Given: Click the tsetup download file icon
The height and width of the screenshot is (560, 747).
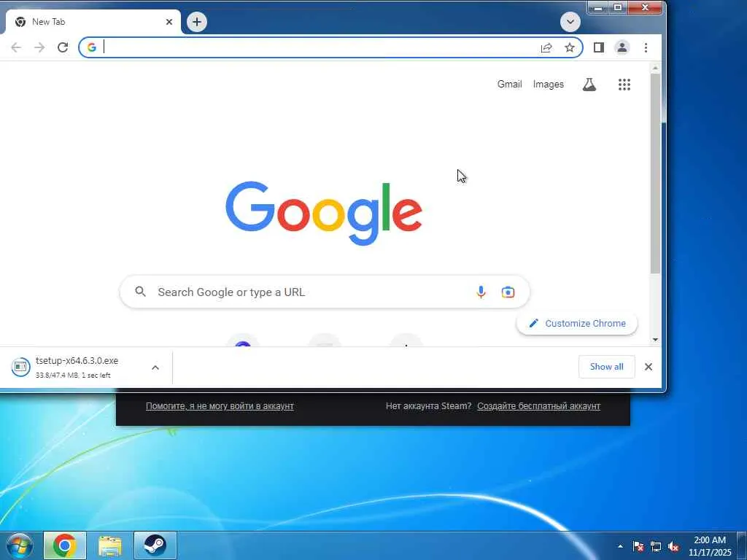Looking at the screenshot, I should (x=20, y=367).
